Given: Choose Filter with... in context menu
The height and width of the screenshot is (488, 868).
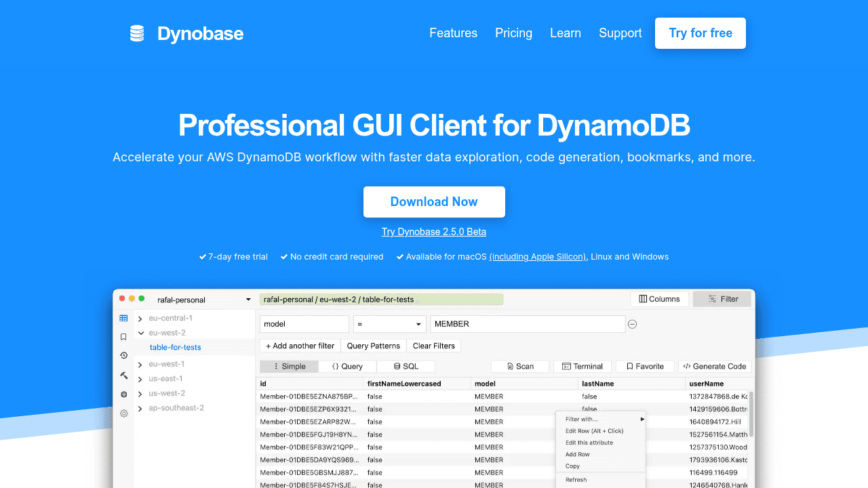Looking at the screenshot, I should pyautogui.click(x=601, y=419).
